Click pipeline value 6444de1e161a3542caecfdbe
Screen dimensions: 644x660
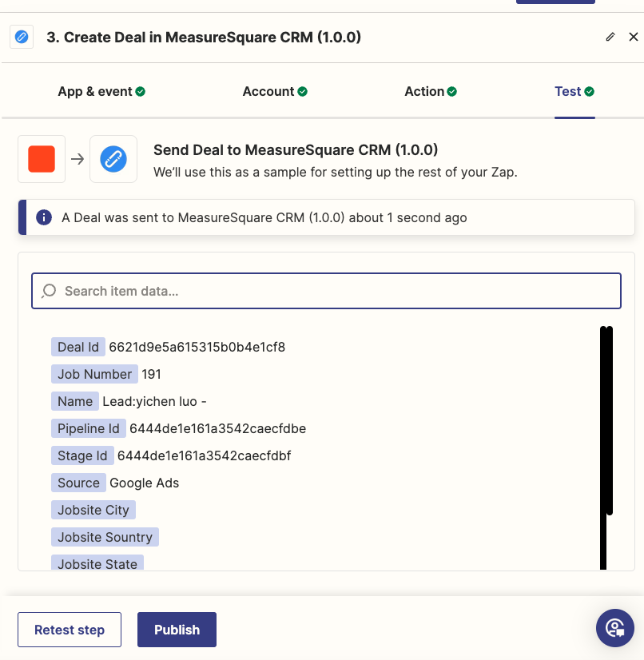pyautogui.click(x=217, y=428)
